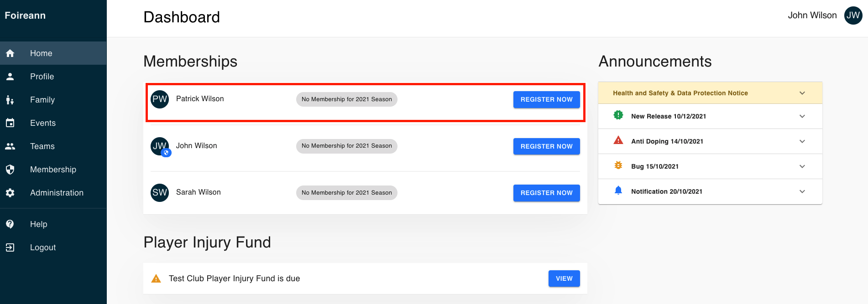
Task: Click the Family icon in sidebar
Action: click(10, 100)
